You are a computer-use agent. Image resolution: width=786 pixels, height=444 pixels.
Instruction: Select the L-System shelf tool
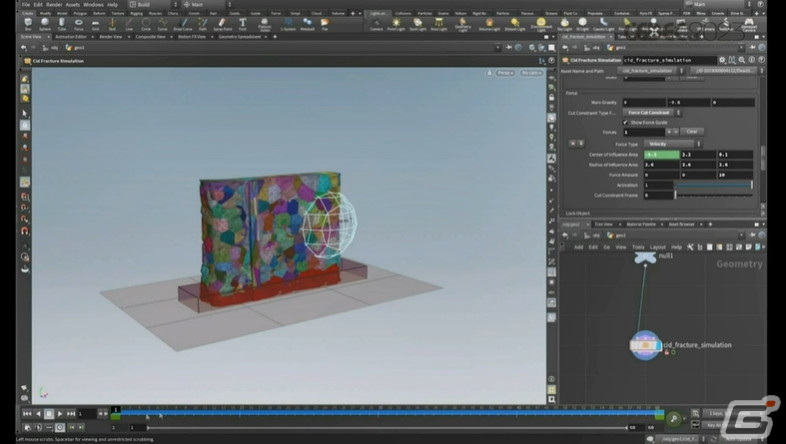[288, 24]
